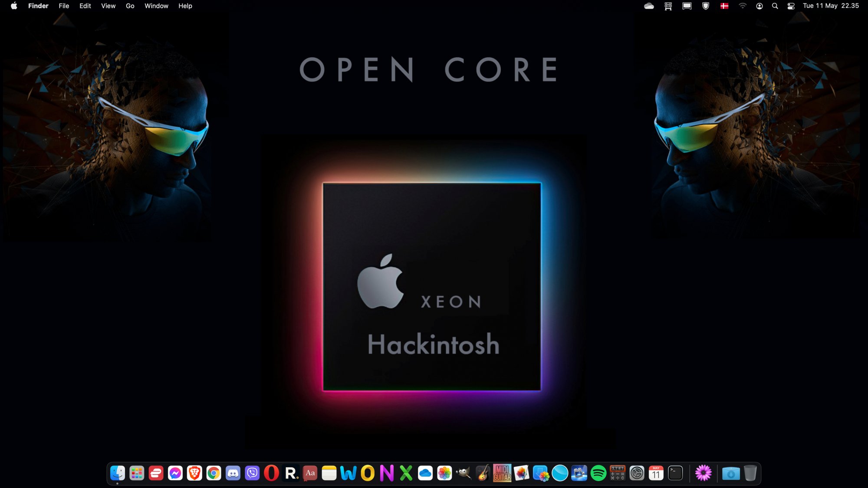Viewport: 868px width, 488px height.
Task: Open Finder from the Dock
Action: (118, 473)
